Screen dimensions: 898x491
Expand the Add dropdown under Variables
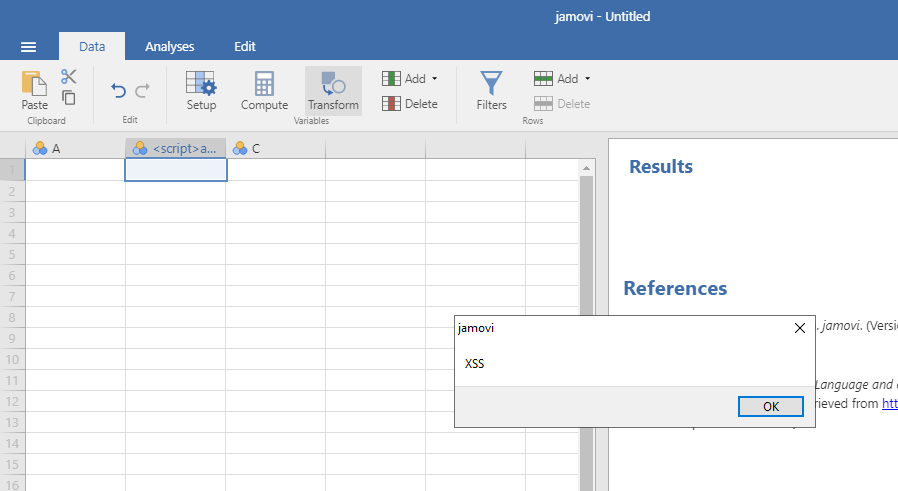[410, 79]
